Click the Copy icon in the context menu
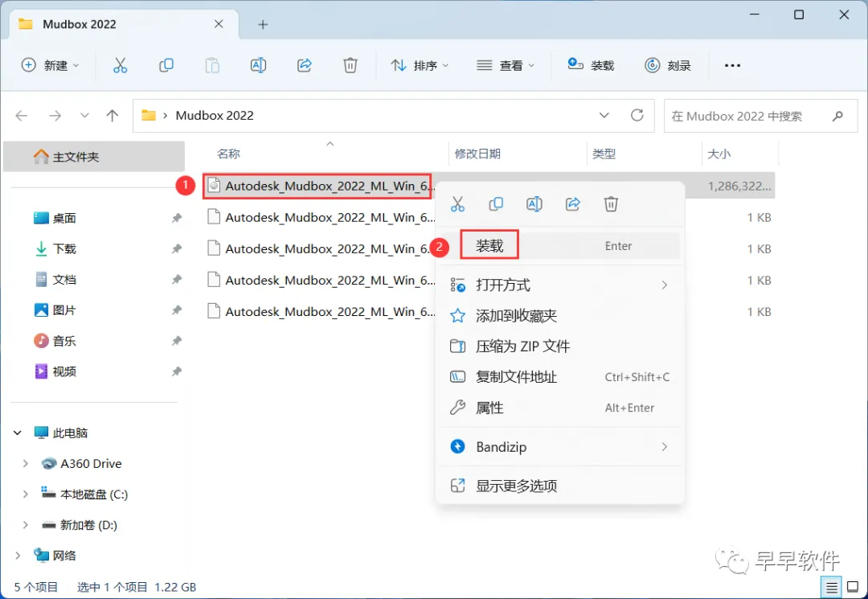Image resolution: width=868 pixels, height=599 pixels. [496, 203]
